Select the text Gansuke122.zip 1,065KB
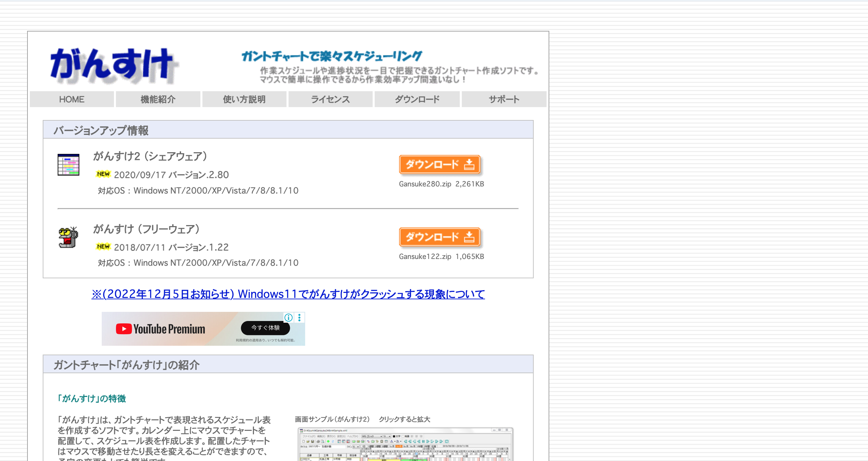This screenshot has width=868, height=461. 441,257
